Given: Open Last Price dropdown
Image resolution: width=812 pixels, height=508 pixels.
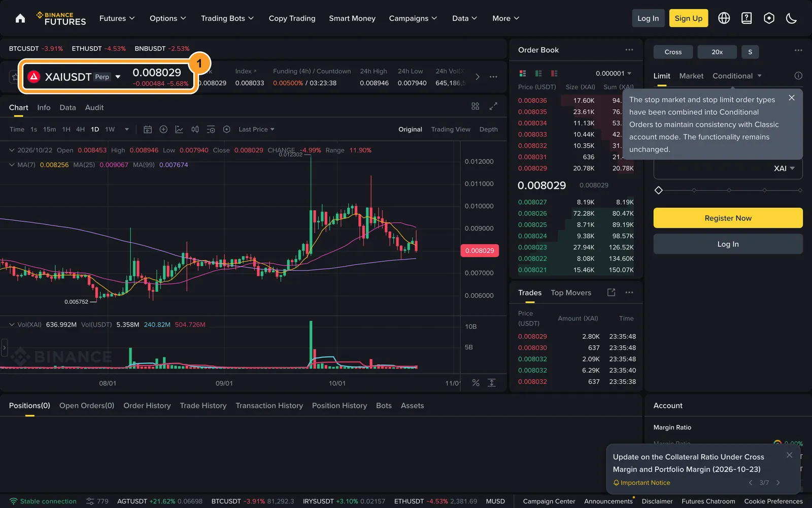Looking at the screenshot, I should pyautogui.click(x=256, y=130).
